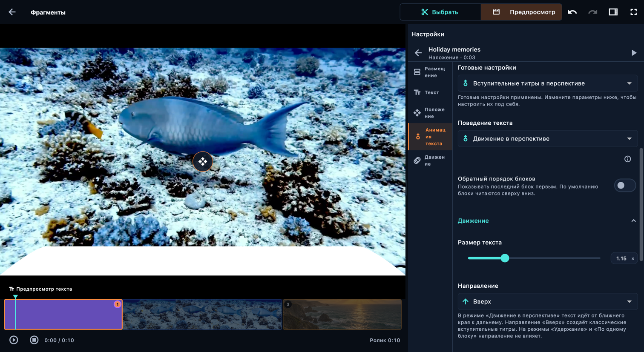Open Готовые настройки preset dropdown
The width and height of the screenshot is (644, 352).
click(547, 83)
